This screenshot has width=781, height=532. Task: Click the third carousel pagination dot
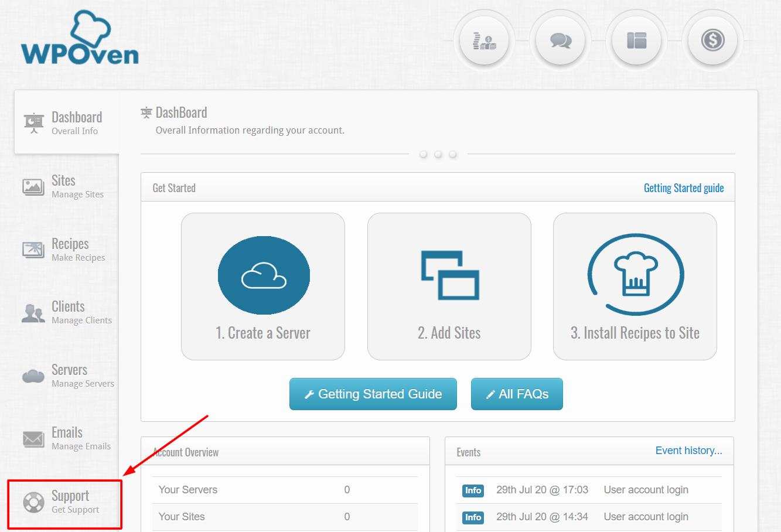pyautogui.click(x=452, y=154)
